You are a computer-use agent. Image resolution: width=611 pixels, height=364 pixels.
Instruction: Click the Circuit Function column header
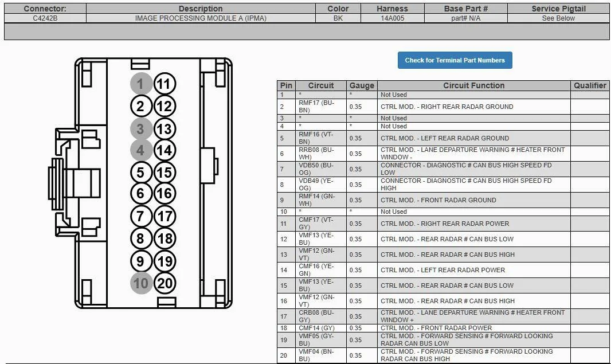[x=474, y=86]
